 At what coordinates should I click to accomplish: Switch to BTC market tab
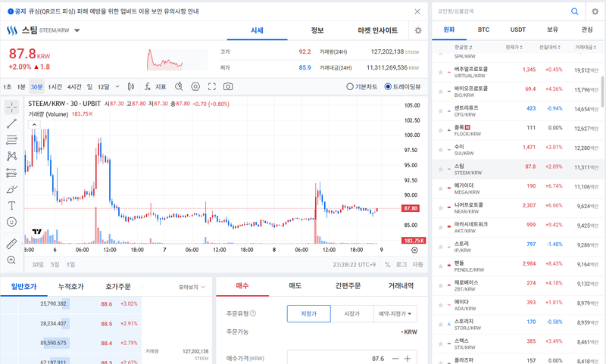[483, 30]
